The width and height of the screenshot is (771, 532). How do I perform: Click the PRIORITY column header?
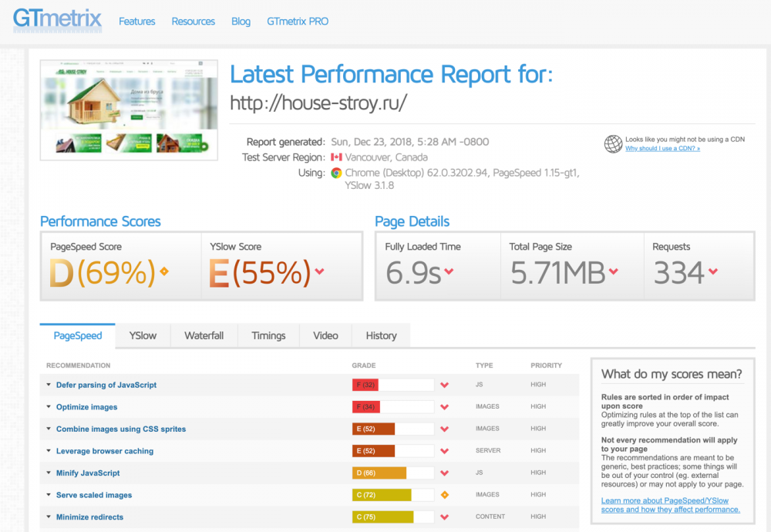547,365
